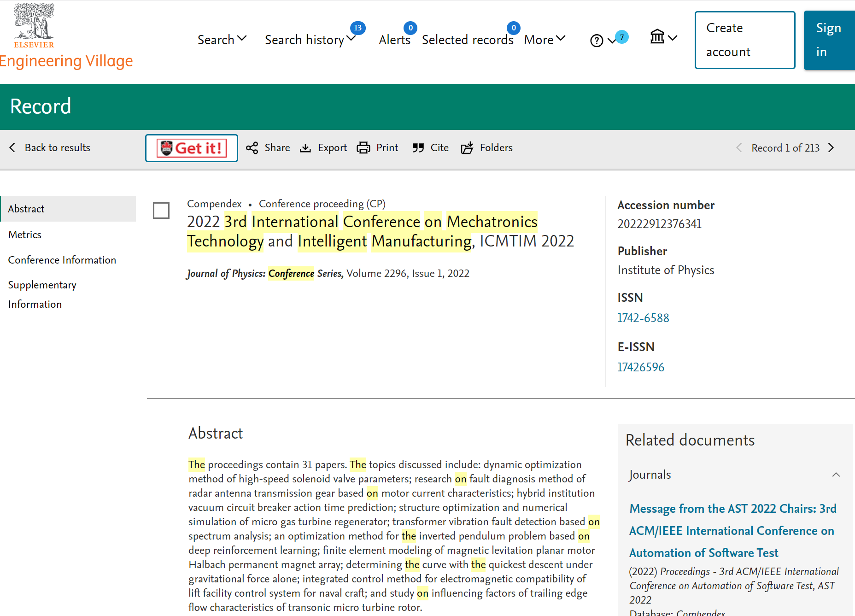Viewport: 855px width, 616px height.
Task: Click the Selected records count badge
Action: click(x=514, y=28)
